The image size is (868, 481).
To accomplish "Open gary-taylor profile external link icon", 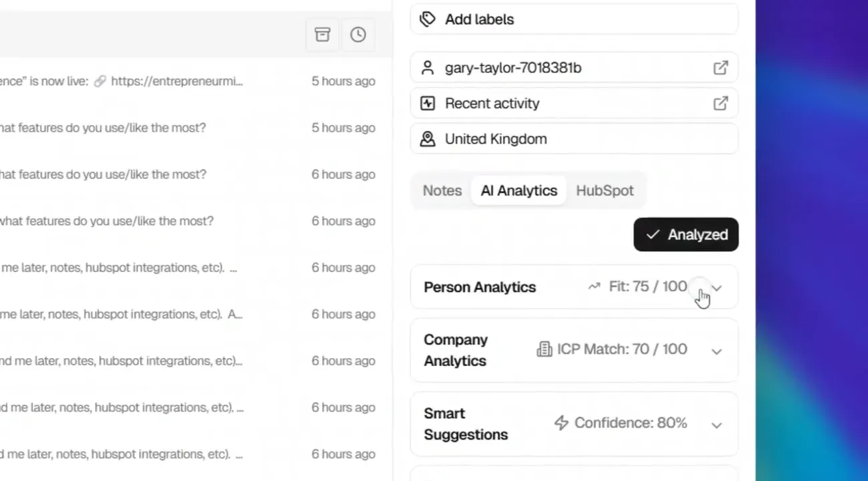I will 720,67.
